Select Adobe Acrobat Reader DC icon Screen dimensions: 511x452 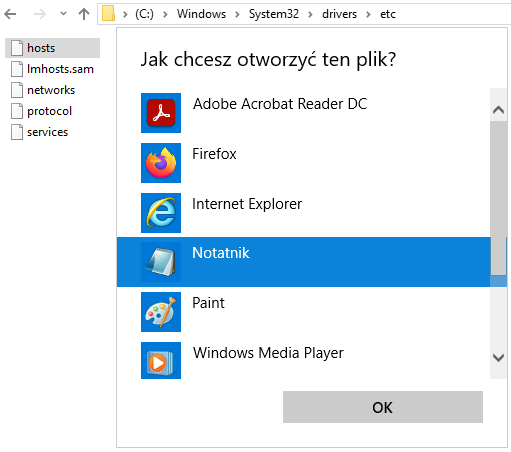[161, 113]
